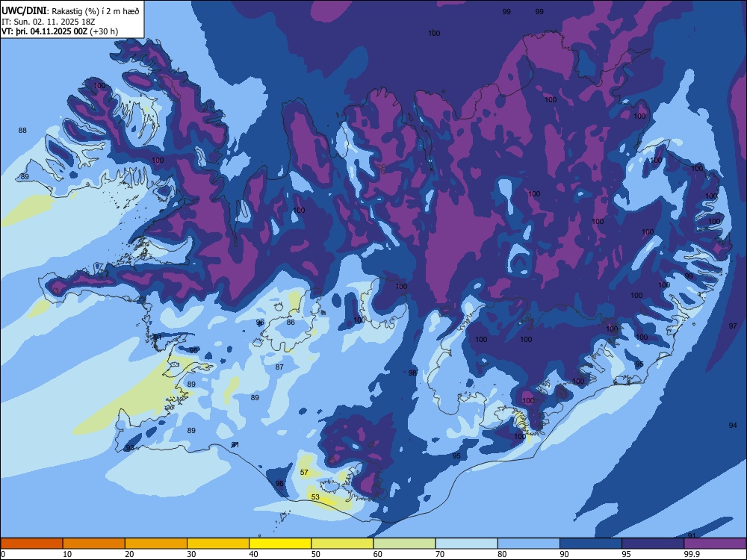The image size is (747, 560).
Task: Click the legend tick label 10
Action: click(67, 554)
